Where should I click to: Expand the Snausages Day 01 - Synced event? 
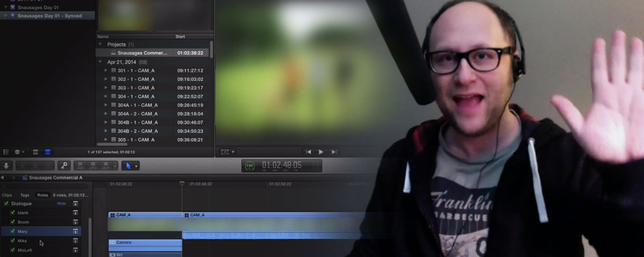pyautogui.click(x=5, y=16)
